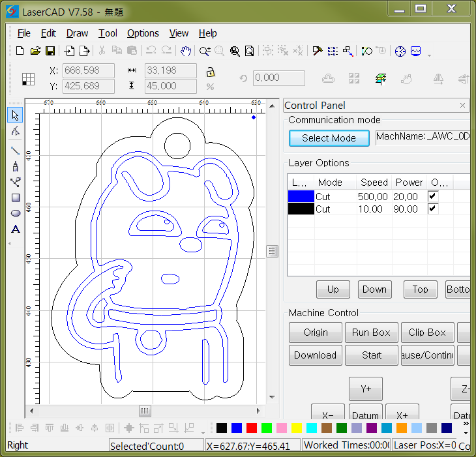The width and height of the screenshot is (476, 457).
Task: Click the array dots icon in the toolbar
Action: click(333, 51)
